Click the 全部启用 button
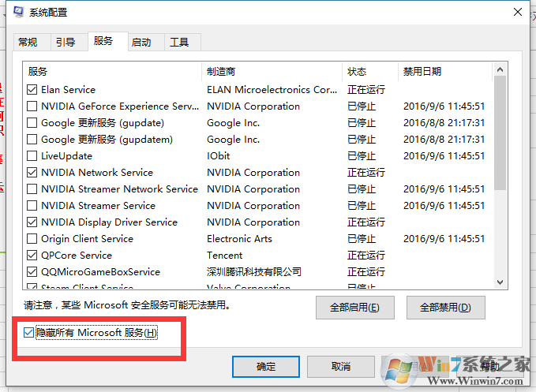The image size is (536, 392). click(355, 307)
